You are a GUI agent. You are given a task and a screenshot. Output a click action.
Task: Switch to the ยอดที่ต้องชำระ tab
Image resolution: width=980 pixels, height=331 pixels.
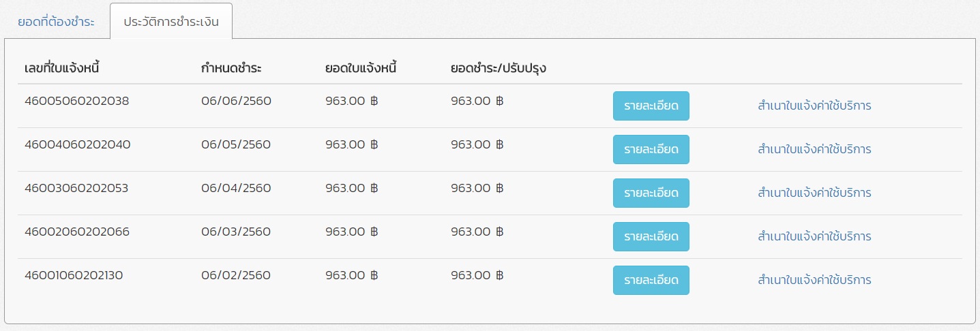[x=56, y=21]
